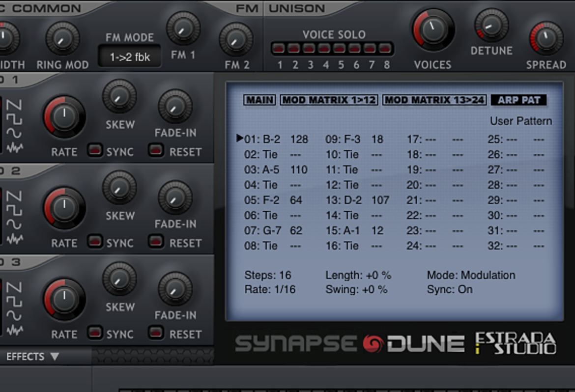Click the LFO 1 FADE-IN knob
575x392 pixels.
click(175, 106)
